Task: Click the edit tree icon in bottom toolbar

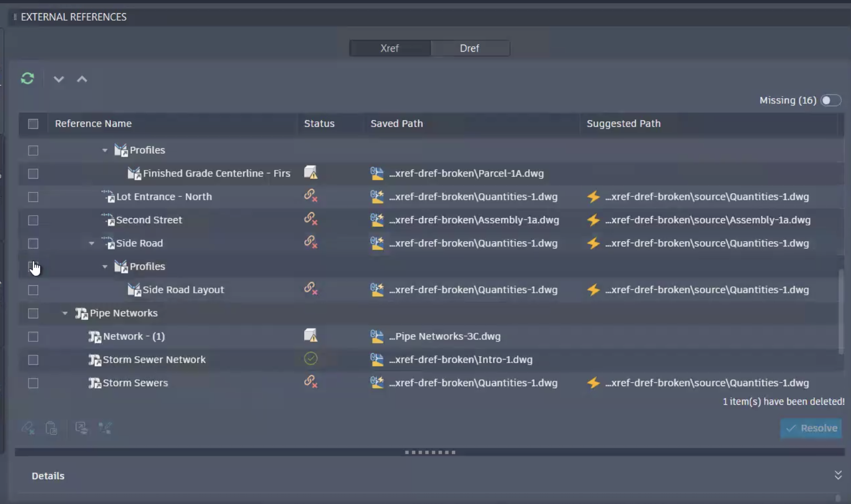Action: [105, 428]
